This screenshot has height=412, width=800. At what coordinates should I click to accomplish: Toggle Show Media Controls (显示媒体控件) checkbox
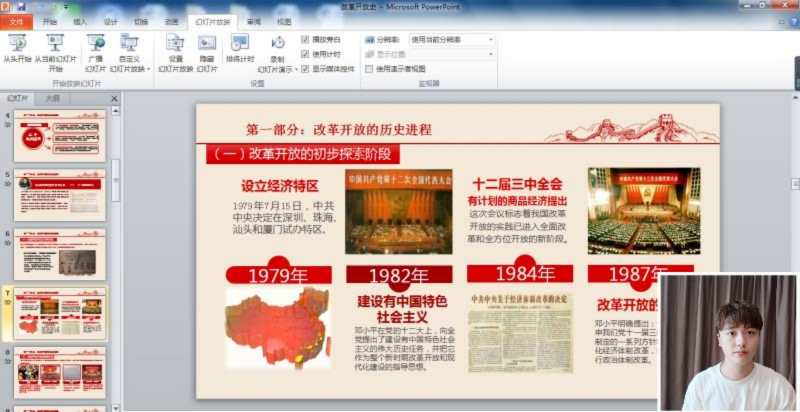coord(305,69)
